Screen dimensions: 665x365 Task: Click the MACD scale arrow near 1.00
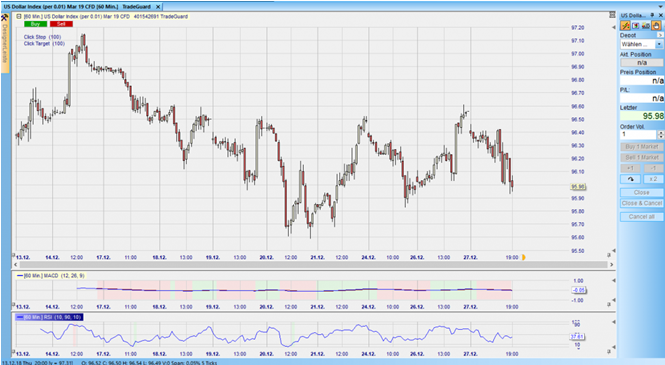[x=613, y=281]
